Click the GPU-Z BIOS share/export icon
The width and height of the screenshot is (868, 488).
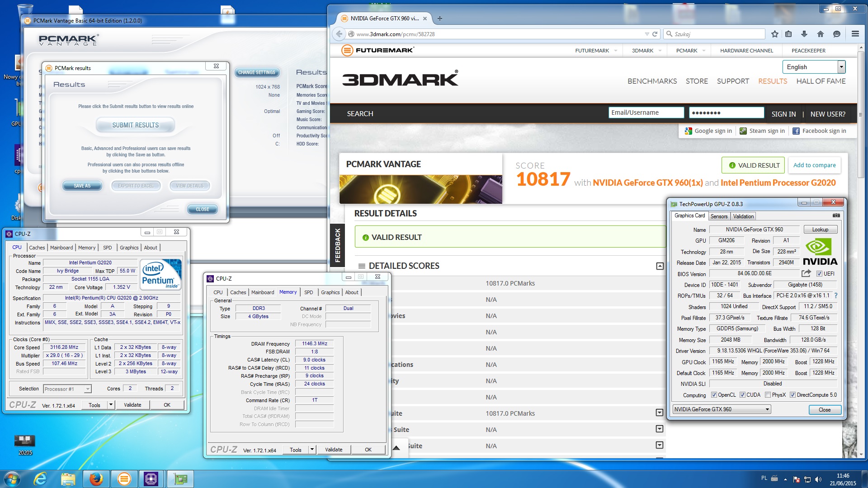[x=806, y=273]
